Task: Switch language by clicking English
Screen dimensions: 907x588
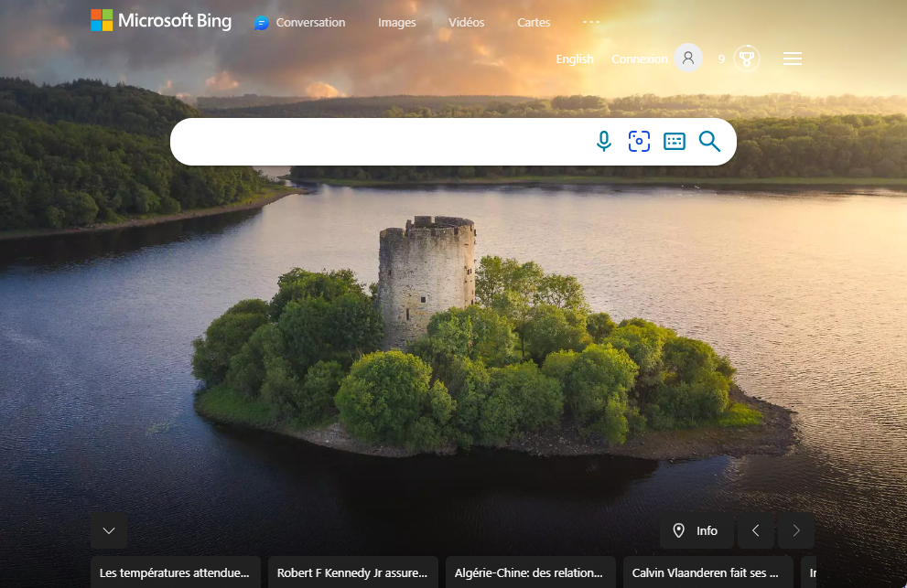Action: (575, 59)
